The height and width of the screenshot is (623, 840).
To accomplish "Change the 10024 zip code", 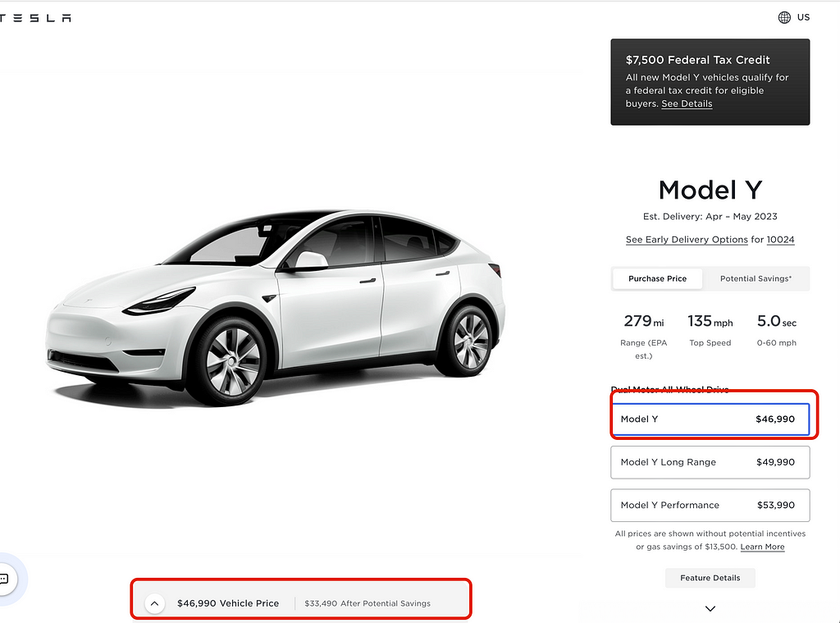I will click(780, 240).
